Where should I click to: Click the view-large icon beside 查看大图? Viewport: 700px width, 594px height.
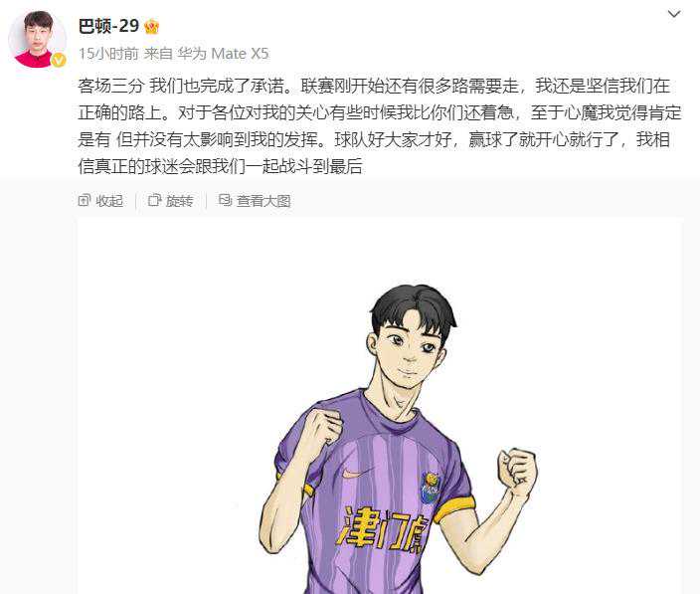(x=225, y=200)
